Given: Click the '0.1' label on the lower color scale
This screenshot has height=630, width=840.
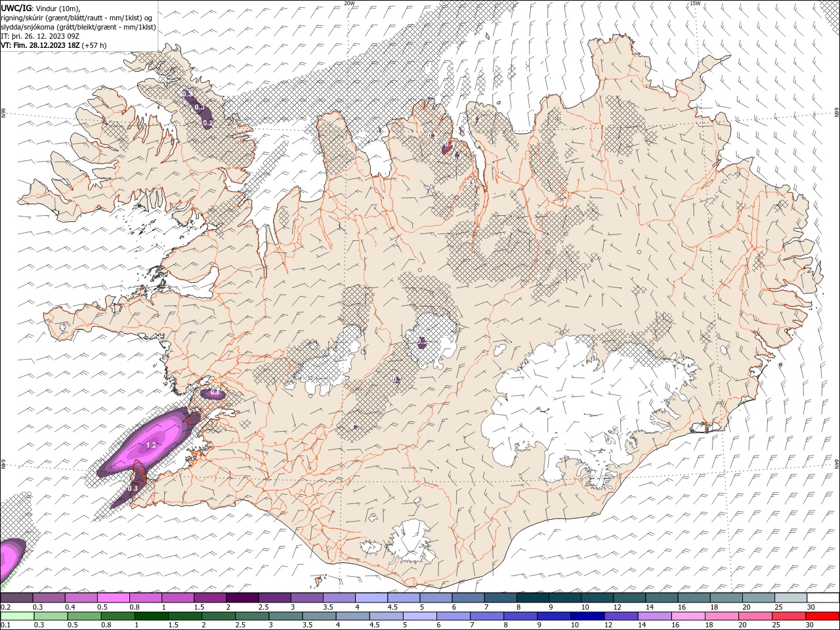Looking at the screenshot, I should click(x=6, y=625).
